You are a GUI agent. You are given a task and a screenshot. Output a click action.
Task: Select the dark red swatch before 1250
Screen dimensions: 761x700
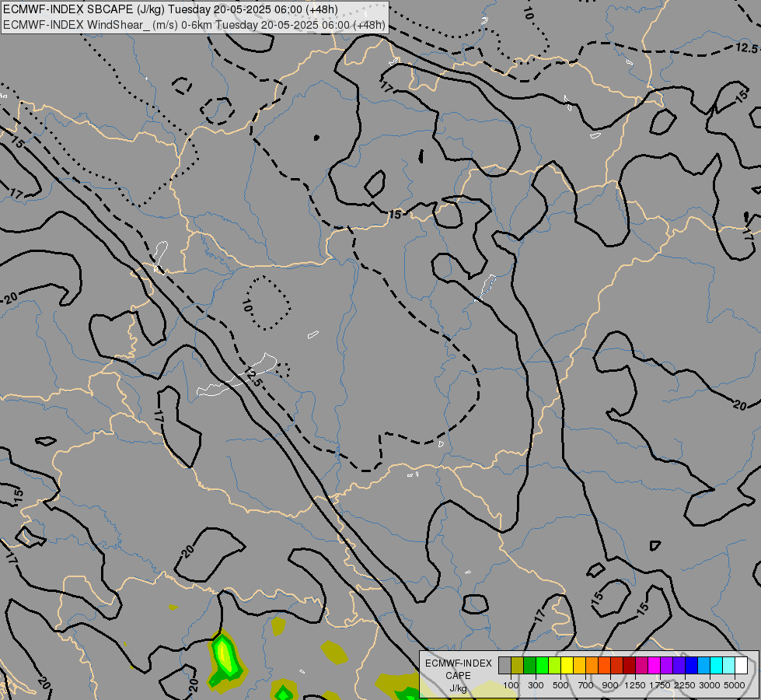click(630, 666)
